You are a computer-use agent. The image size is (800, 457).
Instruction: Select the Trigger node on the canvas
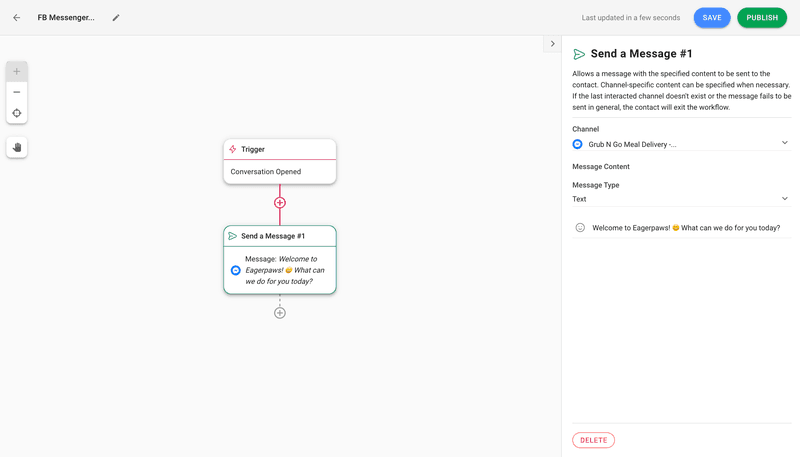pos(280,149)
